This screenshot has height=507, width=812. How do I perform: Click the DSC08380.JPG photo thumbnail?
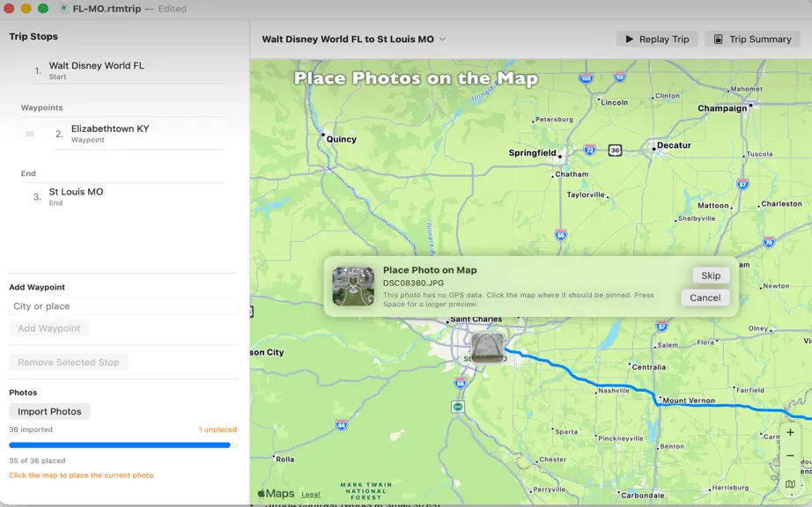pos(353,287)
